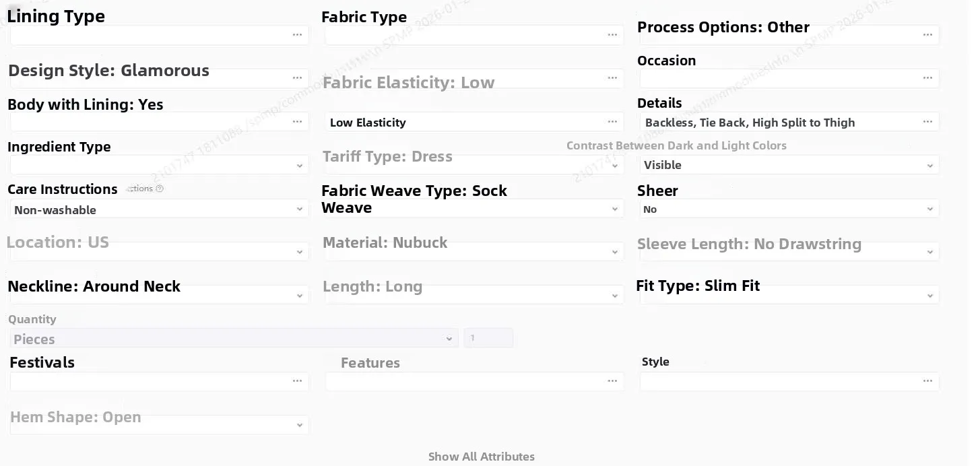The width and height of the screenshot is (980, 466).
Task: Open the Details ellipsis selector
Action: pyautogui.click(x=927, y=122)
